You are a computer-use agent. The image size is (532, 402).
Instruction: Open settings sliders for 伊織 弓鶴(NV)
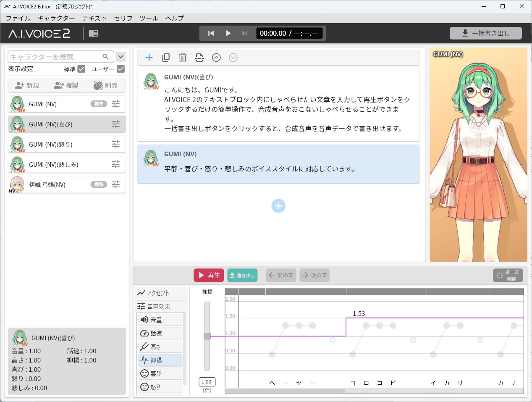tap(116, 184)
